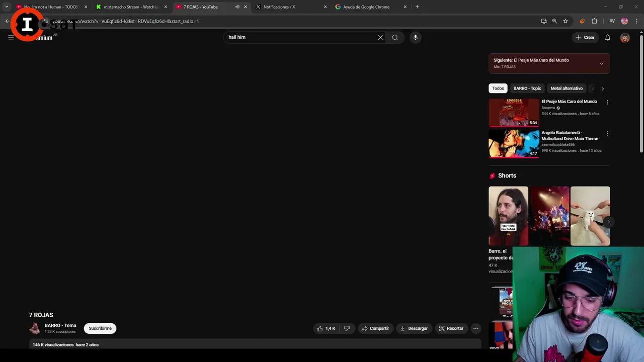Open the Tocar Metal long-haired man Short
The image size is (644, 362).
point(508,216)
